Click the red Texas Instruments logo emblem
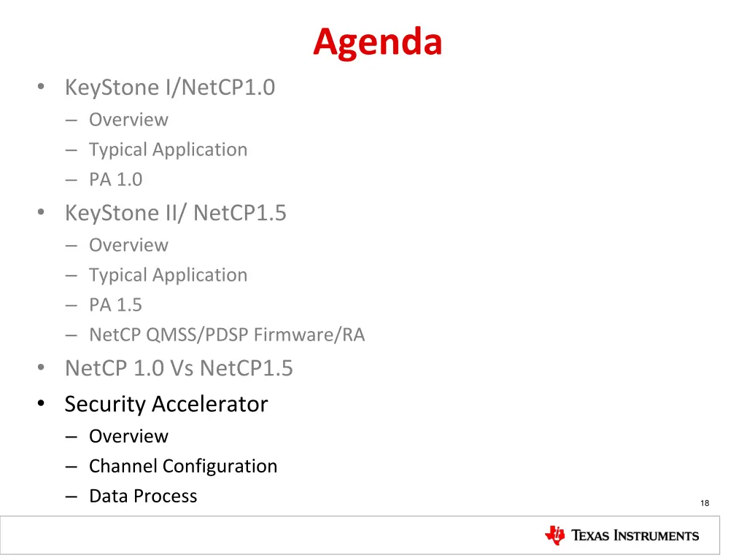Viewport: 747px width, 560px height. point(555,535)
